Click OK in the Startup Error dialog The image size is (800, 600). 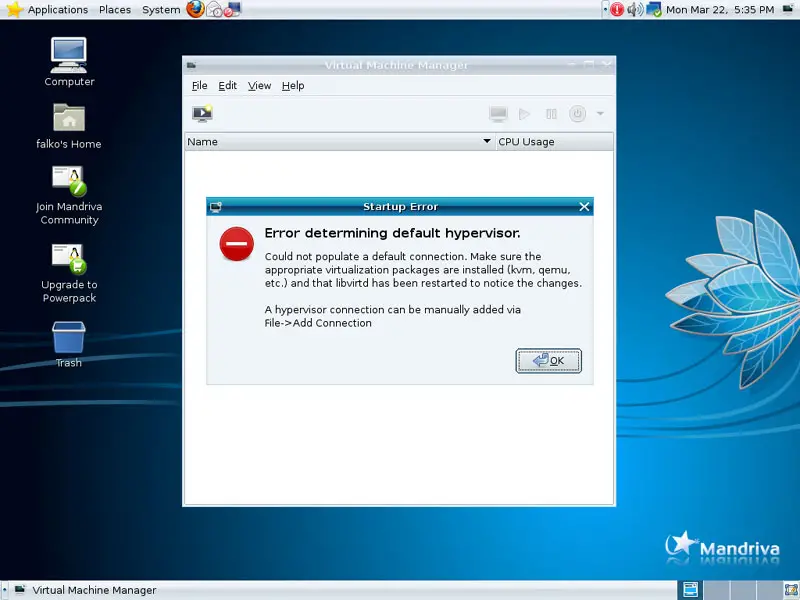548,361
